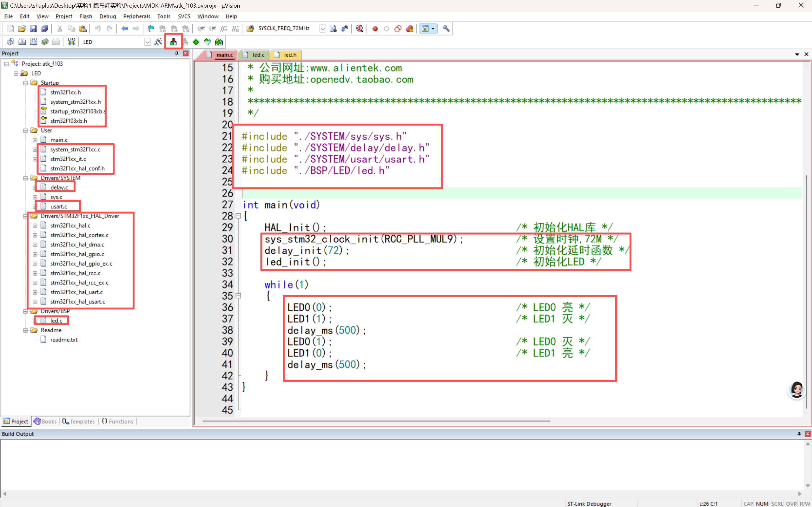Screen dimensions: 812x507
Task: Open the Configuration wrench icon
Action: pyautogui.click(x=446, y=29)
